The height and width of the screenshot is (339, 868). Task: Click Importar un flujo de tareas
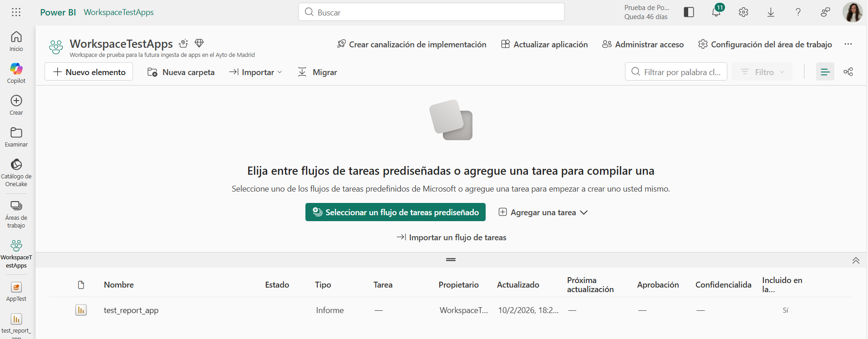[451, 238]
